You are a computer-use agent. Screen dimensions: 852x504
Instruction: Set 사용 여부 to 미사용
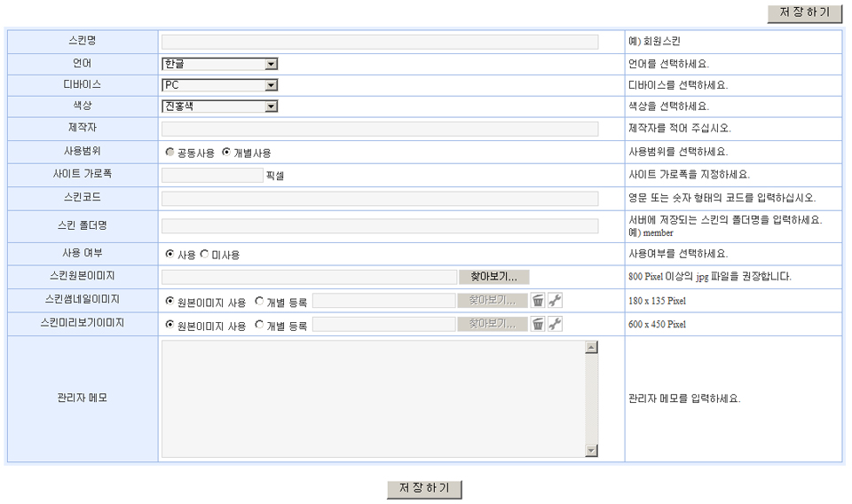click(x=205, y=255)
